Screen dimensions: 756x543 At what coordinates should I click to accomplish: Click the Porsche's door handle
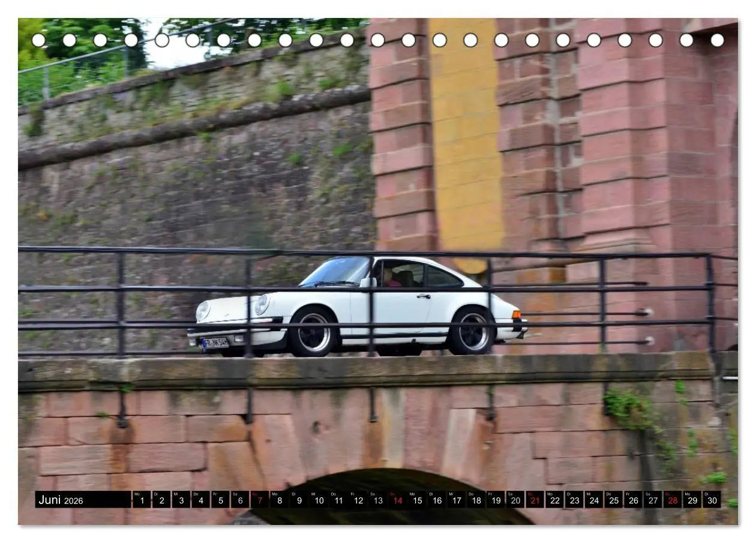(424, 296)
